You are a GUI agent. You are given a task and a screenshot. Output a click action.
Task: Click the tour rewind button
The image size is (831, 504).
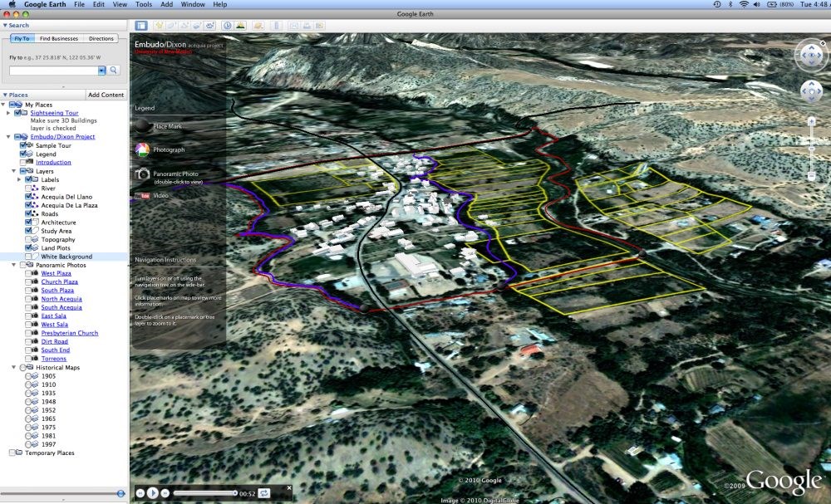tap(140, 493)
